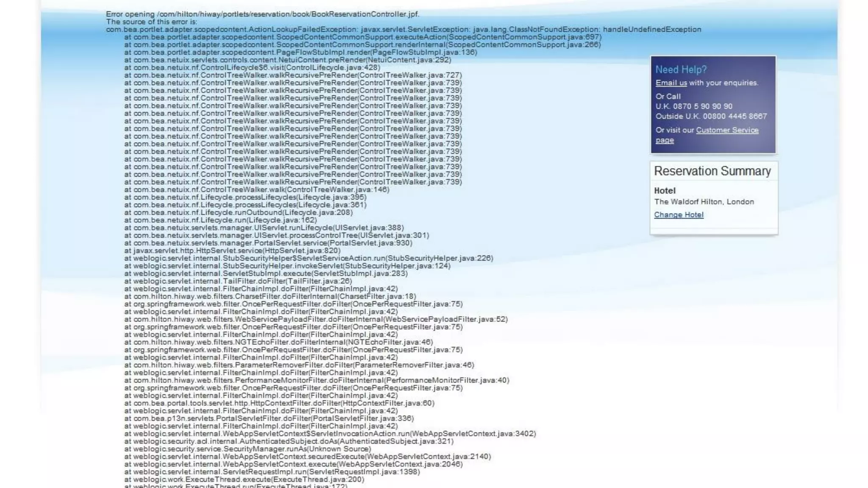The width and height of the screenshot is (868, 488).
Task: Click the 'Need Help?' heading
Action: point(681,69)
